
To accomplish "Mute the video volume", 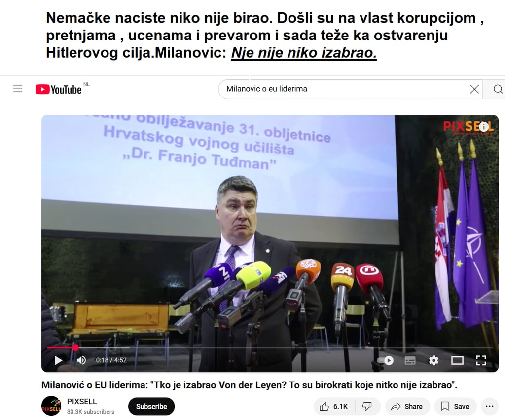I will pyautogui.click(x=81, y=360).
